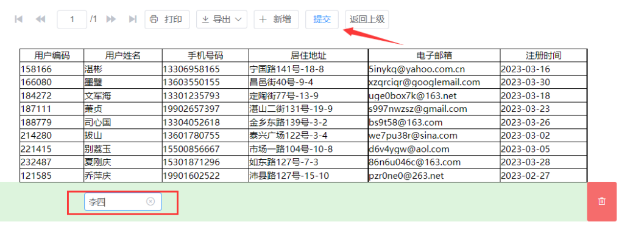Image resolution: width=644 pixels, height=228 pixels.
Task: Click phone number 13301235793
Action: coord(205,96)
